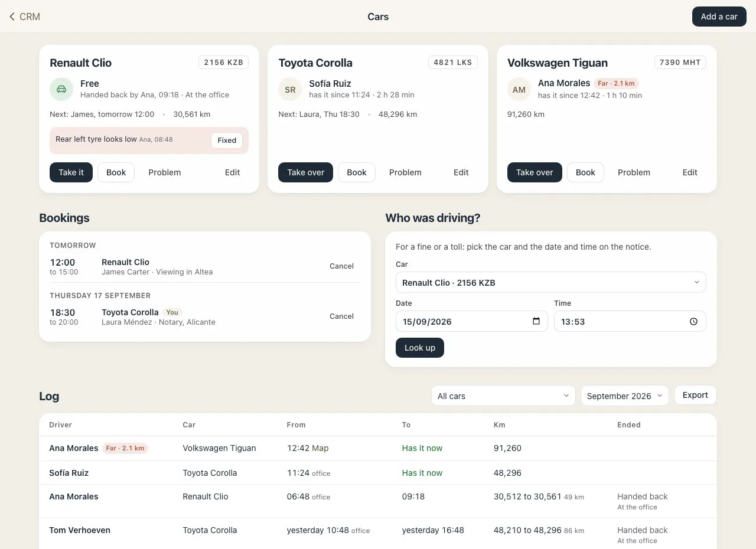Click 'Has it now' in Sofía Ruiz row

(422, 473)
